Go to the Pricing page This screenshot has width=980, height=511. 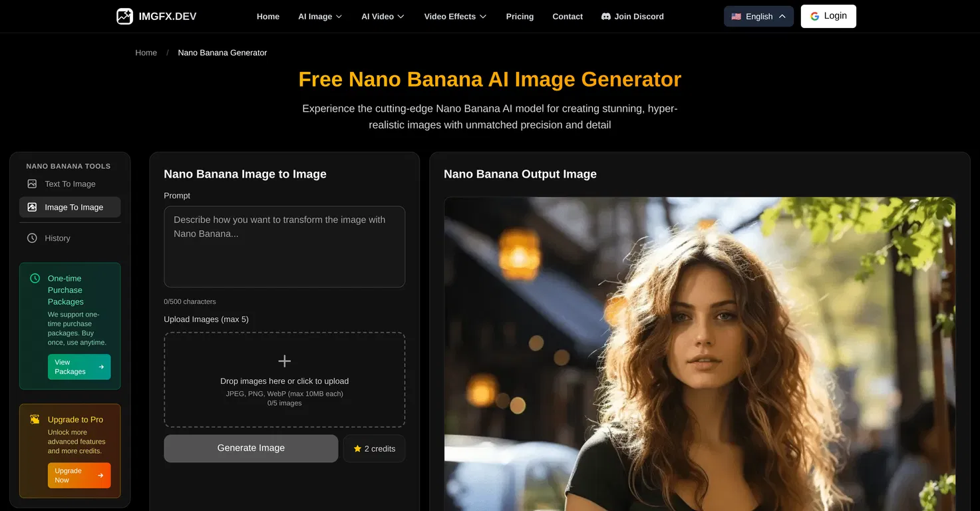click(x=520, y=17)
